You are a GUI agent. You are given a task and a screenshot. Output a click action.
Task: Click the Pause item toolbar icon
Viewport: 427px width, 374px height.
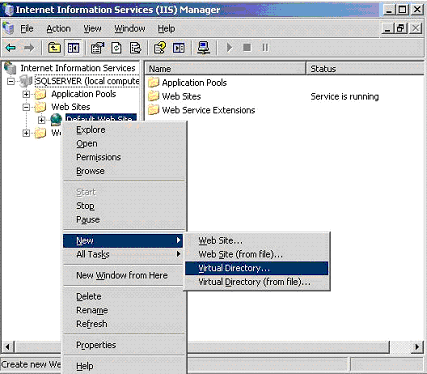[265, 48]
